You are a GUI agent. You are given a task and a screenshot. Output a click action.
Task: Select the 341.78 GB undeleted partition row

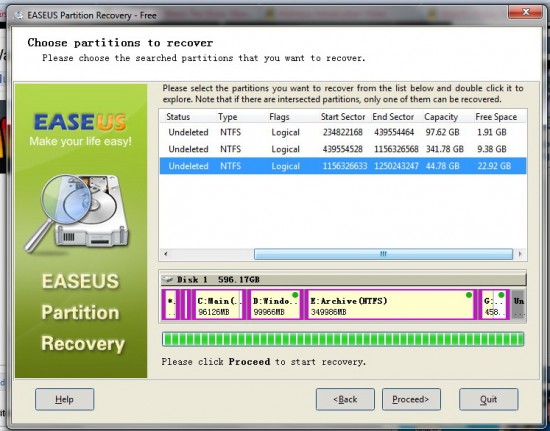343,149
